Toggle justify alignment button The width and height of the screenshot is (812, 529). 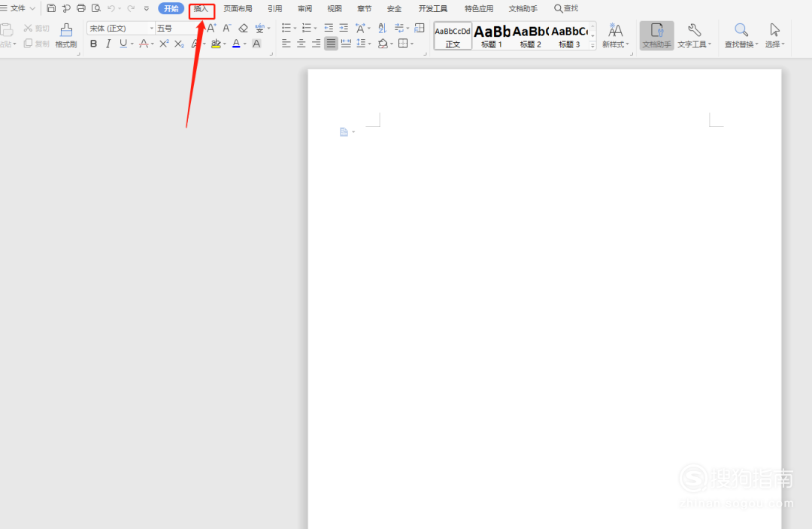[331, 44]
